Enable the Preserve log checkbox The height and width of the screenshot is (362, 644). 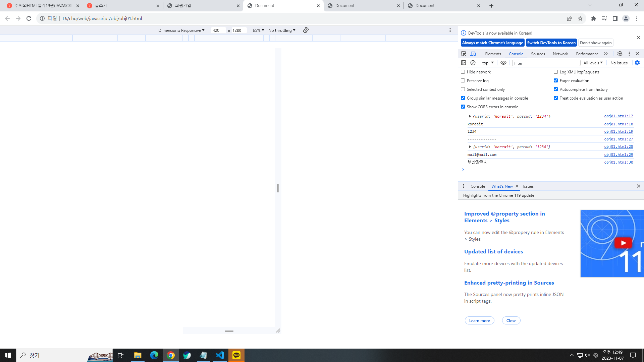(463, 80)
